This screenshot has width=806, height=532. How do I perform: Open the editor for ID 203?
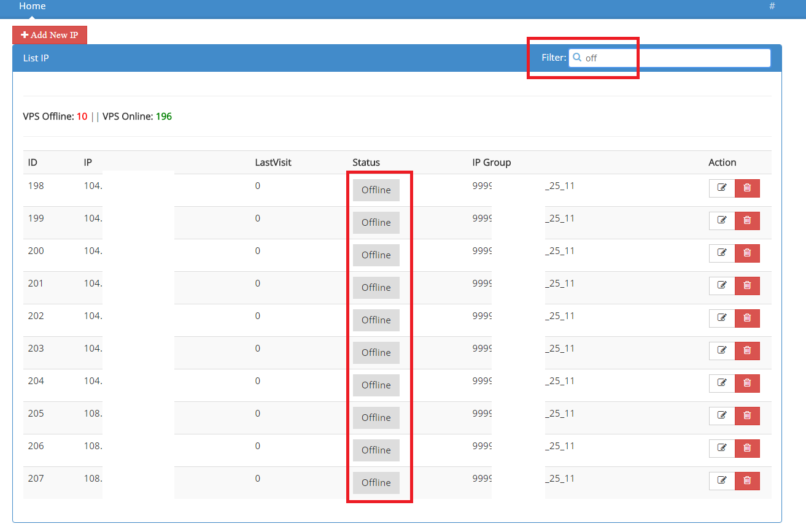pyautogui.click(x=722, y=351)
